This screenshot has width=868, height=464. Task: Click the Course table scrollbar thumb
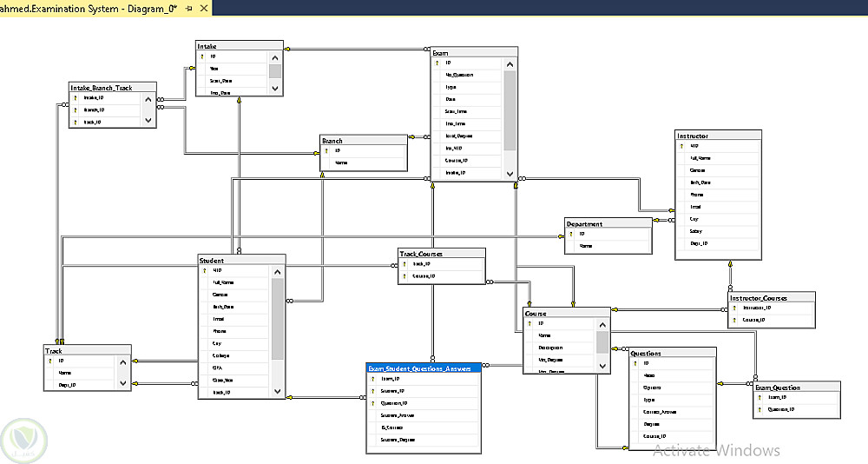tap(602, 342)
